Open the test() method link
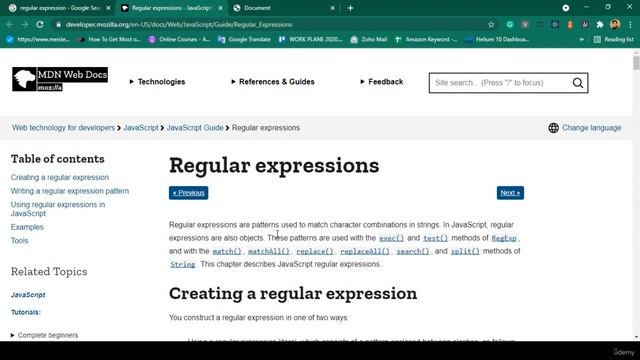The image size is (640, 360). coord(436,238)
